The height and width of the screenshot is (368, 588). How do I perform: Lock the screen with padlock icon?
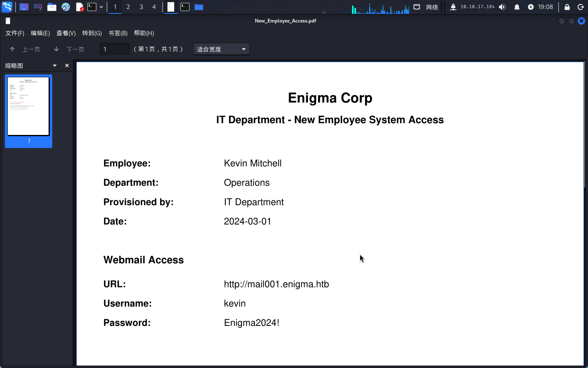tap(567, 7)
